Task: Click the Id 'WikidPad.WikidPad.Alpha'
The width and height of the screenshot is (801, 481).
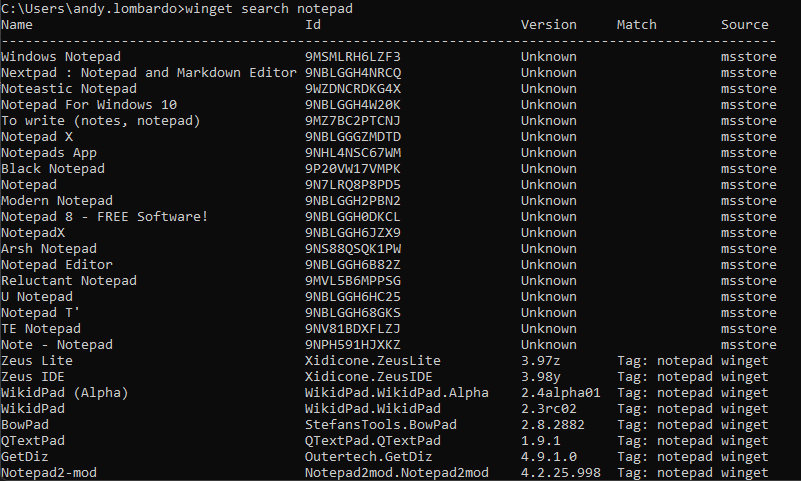Action: tap(397, 393)
